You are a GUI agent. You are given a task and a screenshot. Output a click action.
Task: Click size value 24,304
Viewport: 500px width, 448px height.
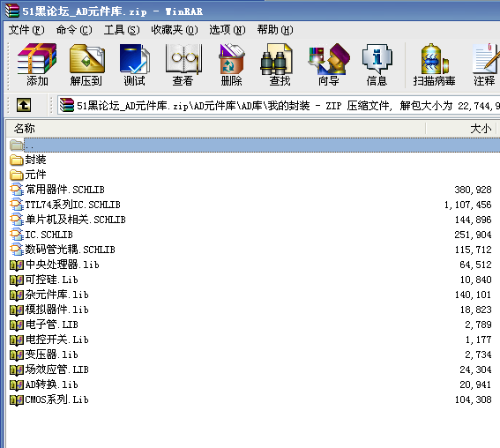pyautogui.click(x=476, y=370)
